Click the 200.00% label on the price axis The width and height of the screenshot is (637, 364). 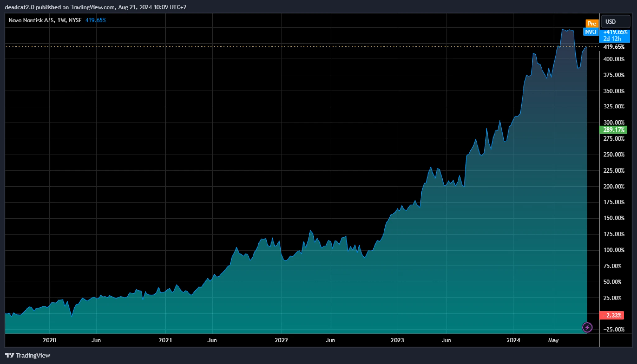(614, 187)
